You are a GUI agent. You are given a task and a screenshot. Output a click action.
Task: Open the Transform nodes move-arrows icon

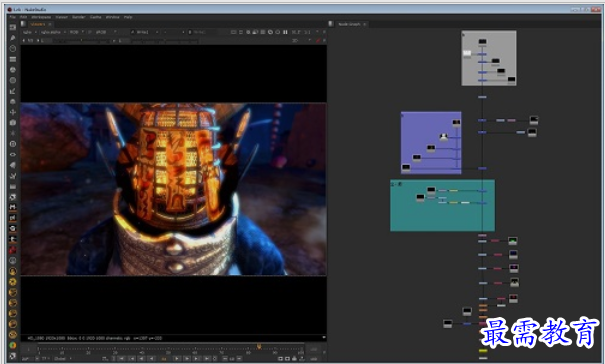point(13,112)
